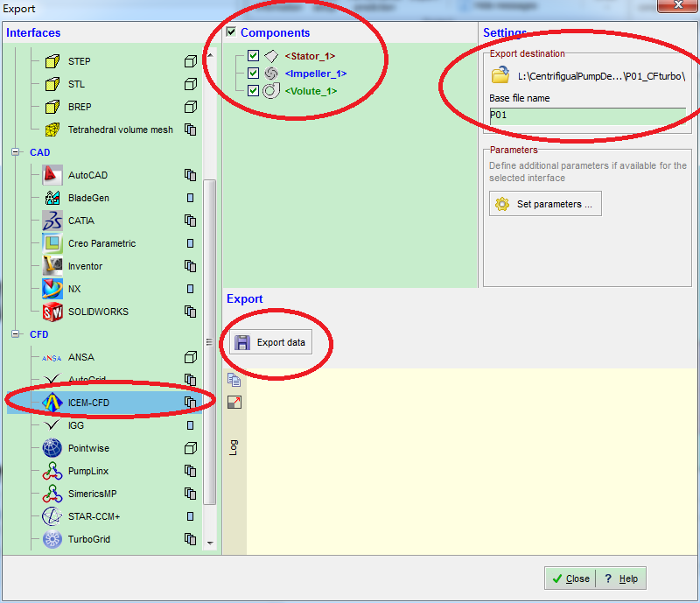
Task: Collapse the CFD tree group
Action: [16, 333]
